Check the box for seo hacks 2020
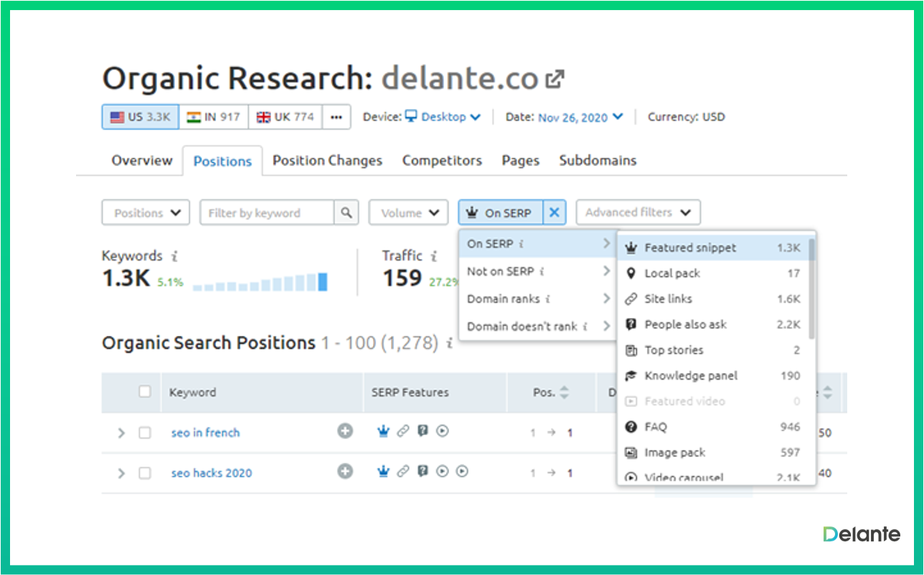The image size is (924, 575). click(x=145, y=473)
